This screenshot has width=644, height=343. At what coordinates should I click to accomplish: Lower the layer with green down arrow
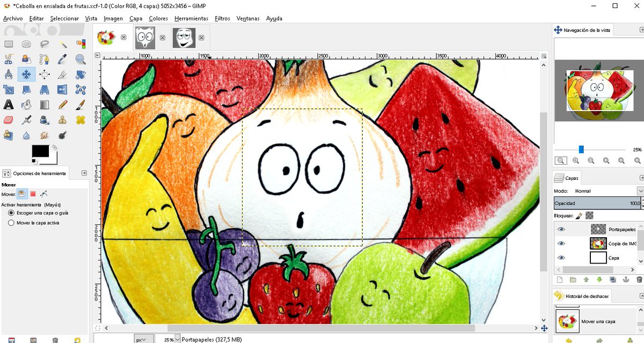coord(599,280)
